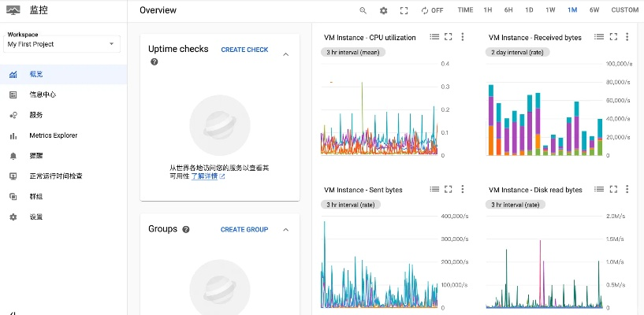The height and width of the screenshot is (315, 644).
Task: Click the 2 day interval (rate) chip
Action: [517, 52]
